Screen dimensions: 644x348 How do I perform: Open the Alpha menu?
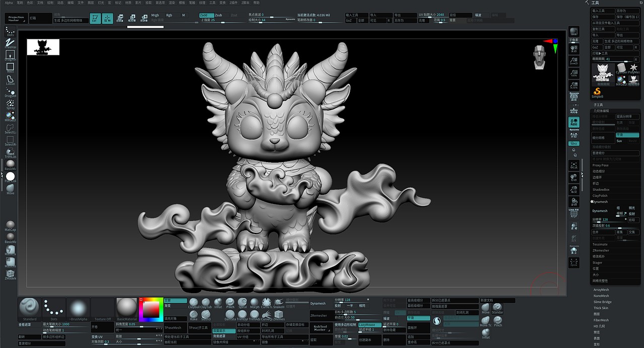(9, 3)
